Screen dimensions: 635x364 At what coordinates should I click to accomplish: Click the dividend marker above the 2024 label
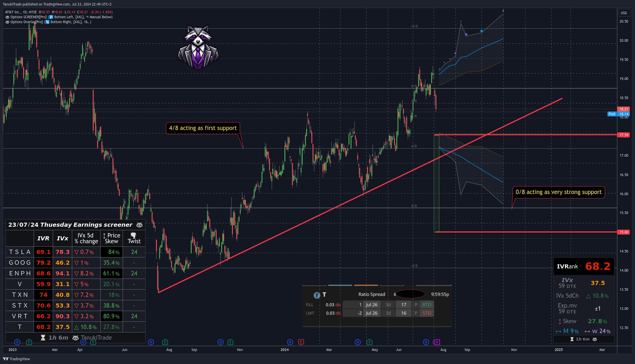(290, 342)
